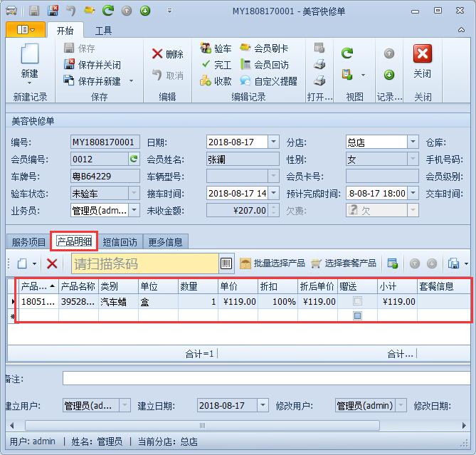Expand the 分店 branch dropdown

pyautogui.click(x=413, y=142)
